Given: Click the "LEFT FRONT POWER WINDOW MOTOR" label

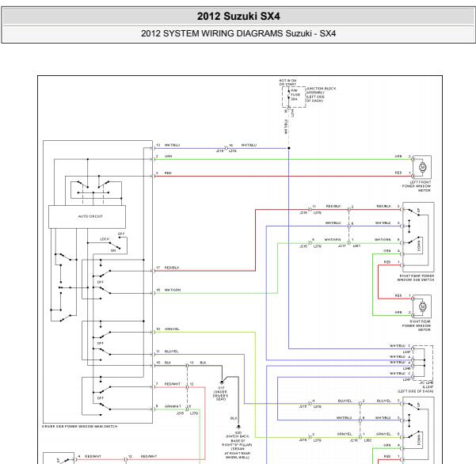Looking at the screenshot, I should pyautogui.click(x=417, y=186).
